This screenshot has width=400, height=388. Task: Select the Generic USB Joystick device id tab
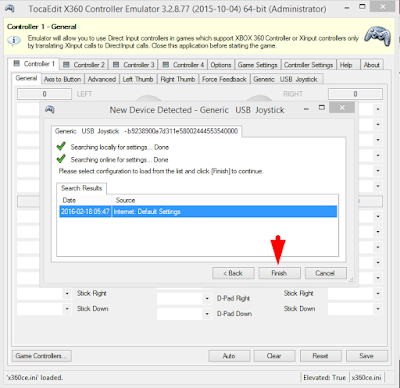pyautogui.click(x=147, y=131)
